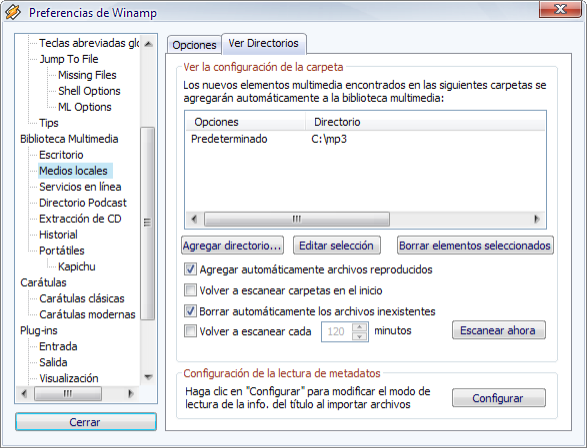The image size is (587, 448).
Task: Click the tree horizontal scroll right arrow
Action: tap(131, 393)
